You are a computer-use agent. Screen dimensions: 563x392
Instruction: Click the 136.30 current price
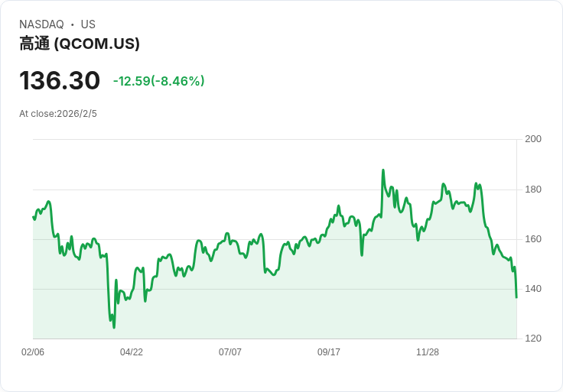click(60, 80)
